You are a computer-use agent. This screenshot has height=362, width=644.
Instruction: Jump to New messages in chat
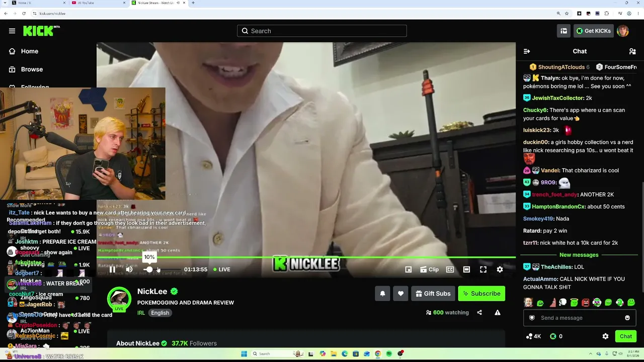(579, 255)
